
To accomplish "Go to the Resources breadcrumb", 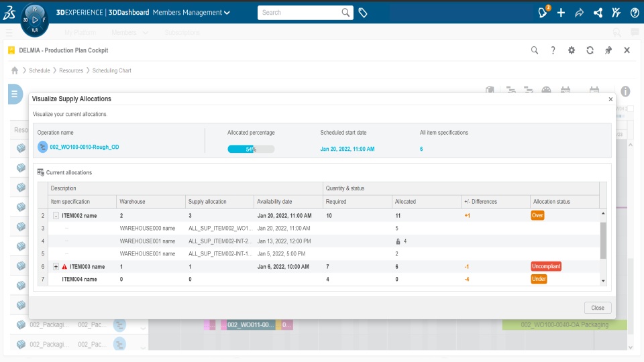I will (71, 70).
